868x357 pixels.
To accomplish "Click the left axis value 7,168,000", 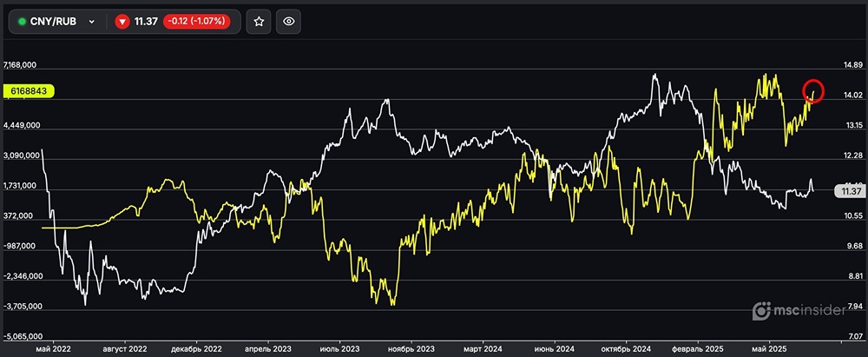I will pyautogui.click(x=21, y=65).
